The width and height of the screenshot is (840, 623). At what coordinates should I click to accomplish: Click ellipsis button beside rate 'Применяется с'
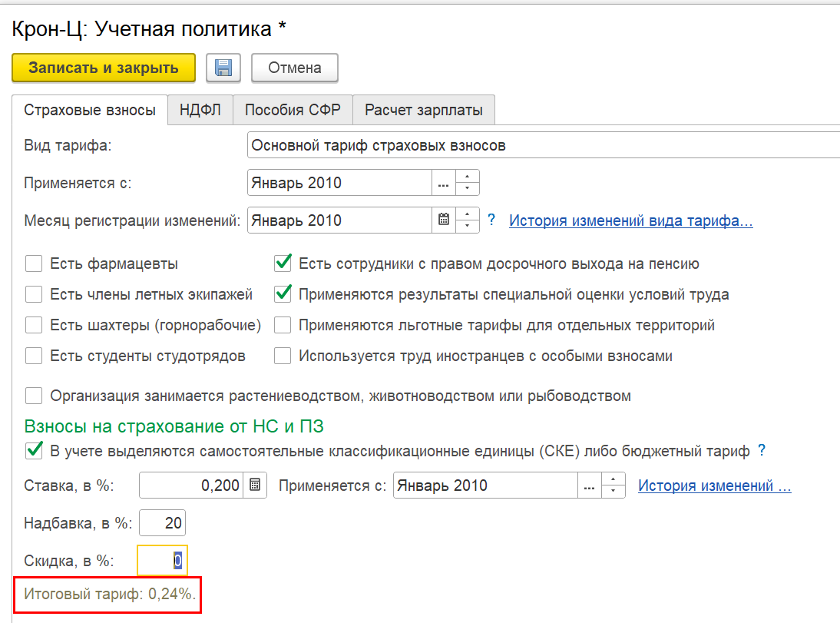point(589,485)
